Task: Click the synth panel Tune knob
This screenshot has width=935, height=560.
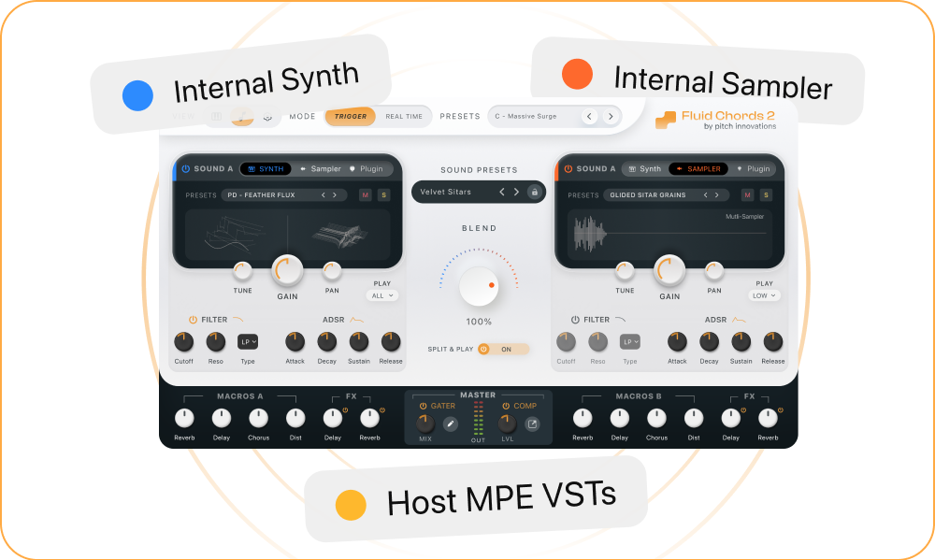Action: tap(242, 271)
